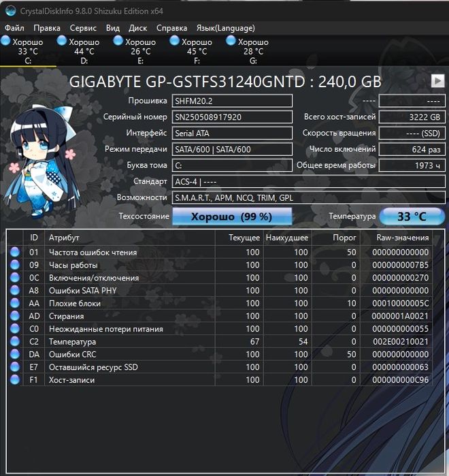Click the status orb for attribute DA
The image size is (449, 476).
15,354
